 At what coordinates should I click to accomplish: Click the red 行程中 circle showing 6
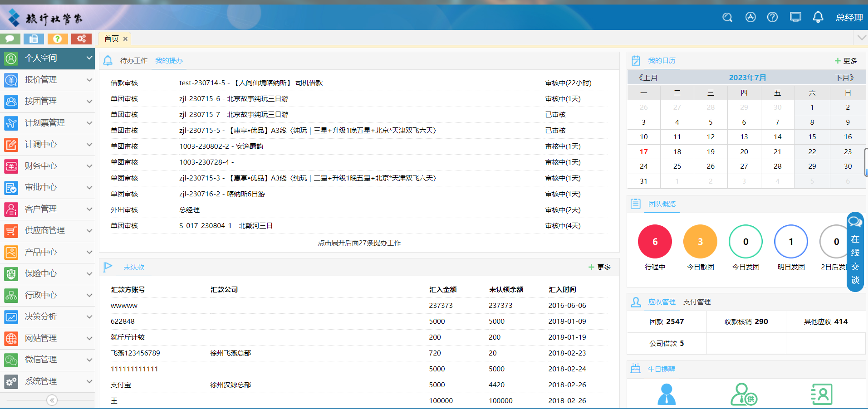point(655,242)
